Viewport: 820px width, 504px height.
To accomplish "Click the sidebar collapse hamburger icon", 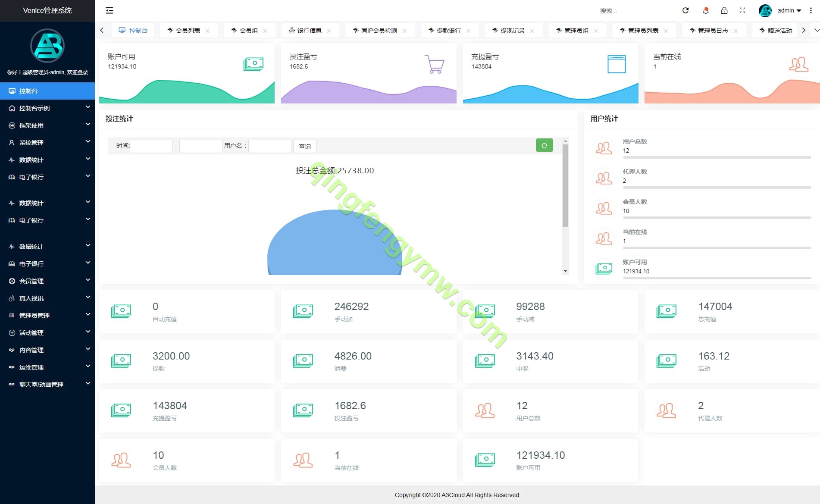I will 110,10.
